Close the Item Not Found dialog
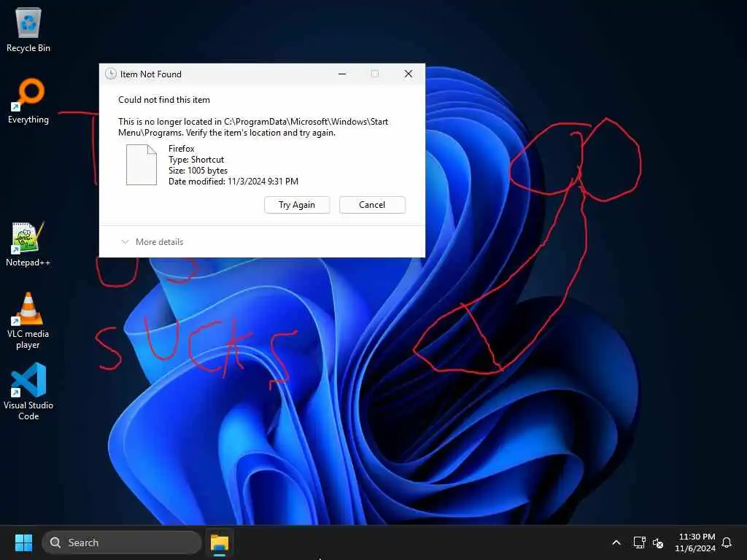 click(409, 74)
